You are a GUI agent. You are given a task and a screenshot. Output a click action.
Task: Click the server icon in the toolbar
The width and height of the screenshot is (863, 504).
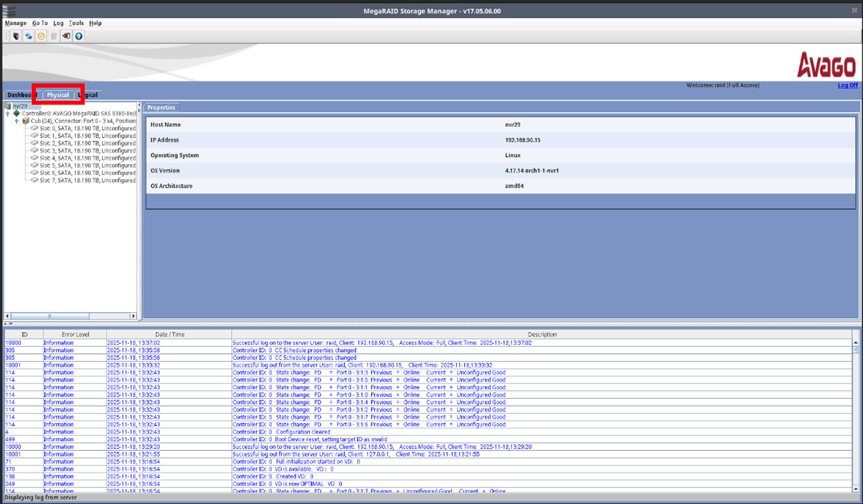16,36
